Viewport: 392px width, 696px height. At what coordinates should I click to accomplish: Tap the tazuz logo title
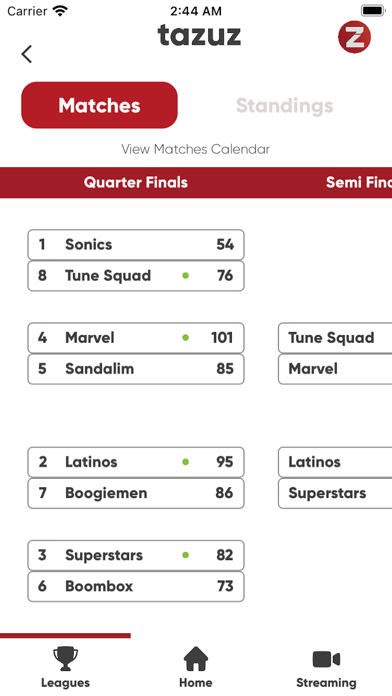tap(199, 35)
